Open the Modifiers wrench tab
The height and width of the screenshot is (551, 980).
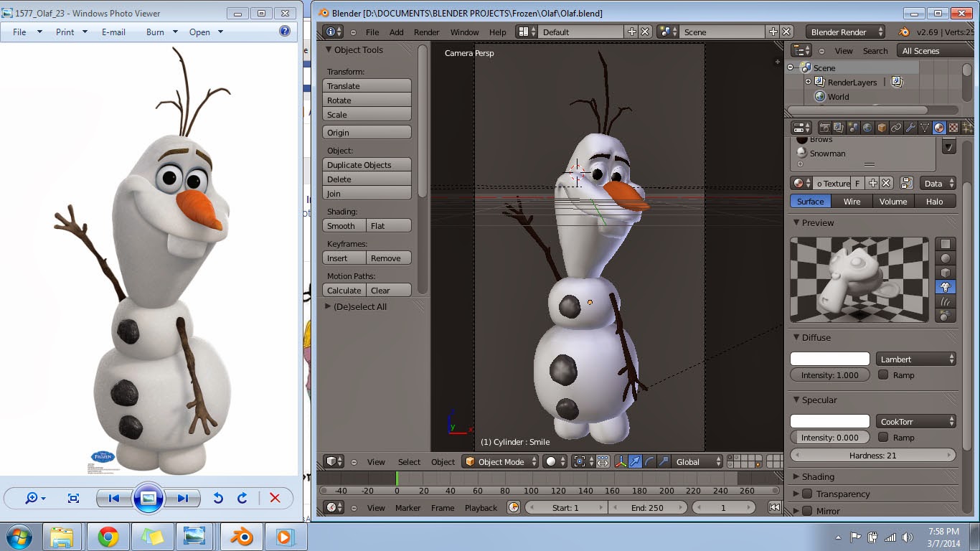pos(910,128)
